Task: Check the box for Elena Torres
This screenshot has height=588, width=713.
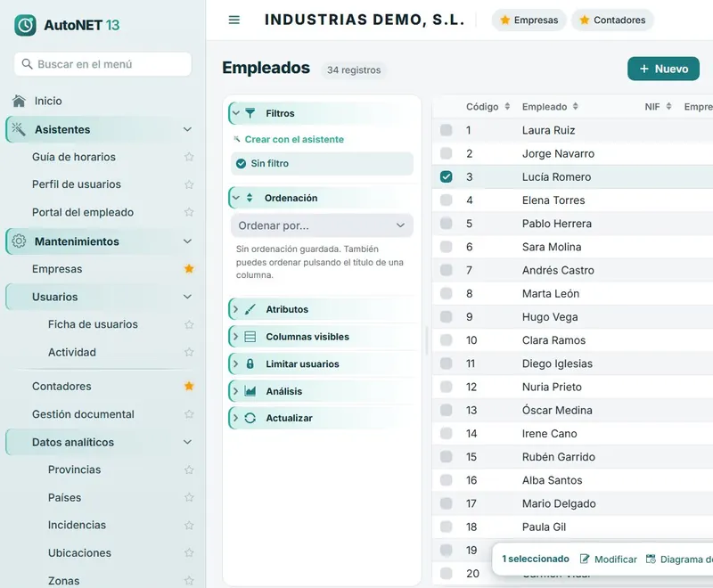Action: (x=447, y=200)
